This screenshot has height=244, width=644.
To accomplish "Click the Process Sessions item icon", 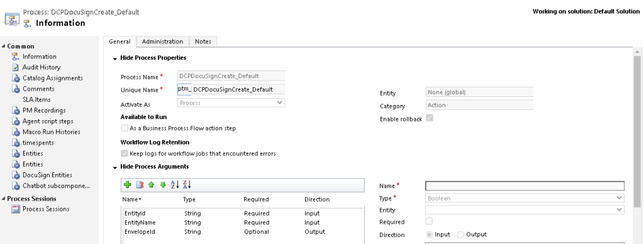I will pos(16,209).
